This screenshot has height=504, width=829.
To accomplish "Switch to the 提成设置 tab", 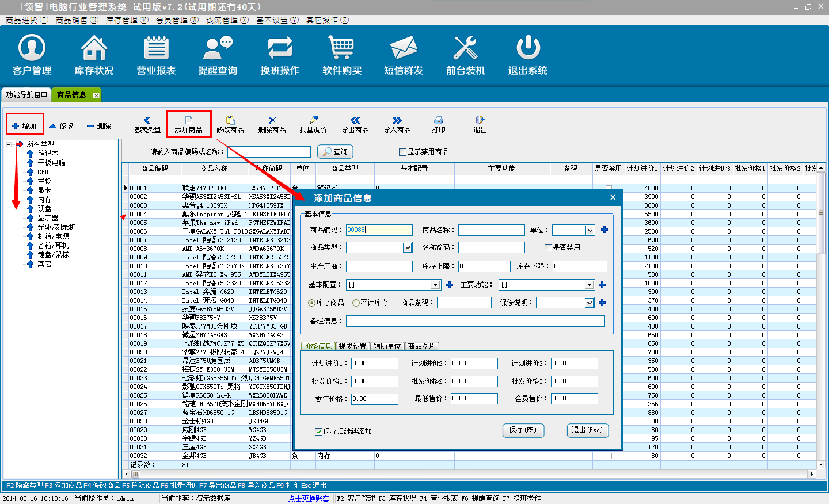I will 352,346.
